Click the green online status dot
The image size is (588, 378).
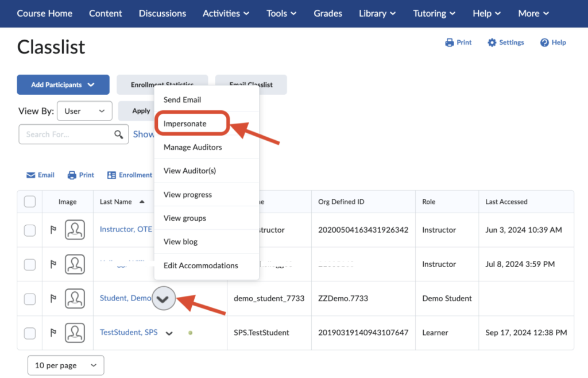(191, 333)
